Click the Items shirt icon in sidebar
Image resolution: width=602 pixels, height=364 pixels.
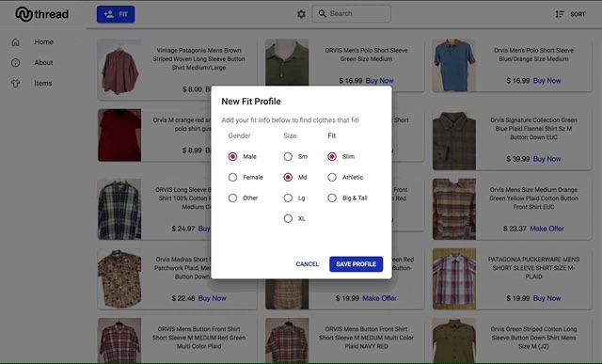pyautogui.click(x=15, y=84)
